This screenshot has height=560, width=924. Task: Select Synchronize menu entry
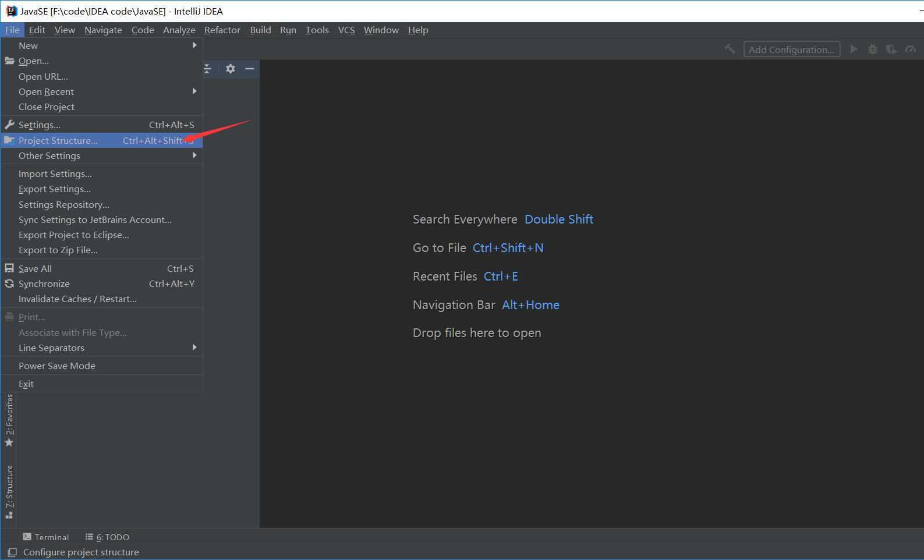102,283
